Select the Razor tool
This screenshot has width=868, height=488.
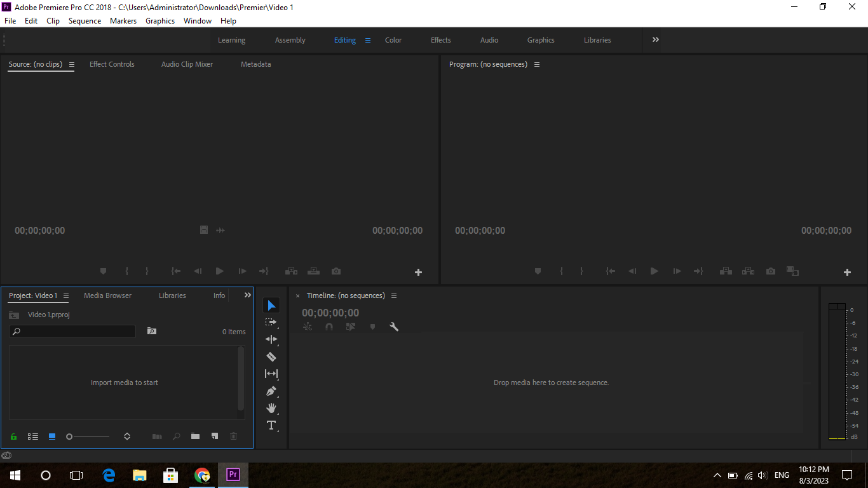(271, 356)
